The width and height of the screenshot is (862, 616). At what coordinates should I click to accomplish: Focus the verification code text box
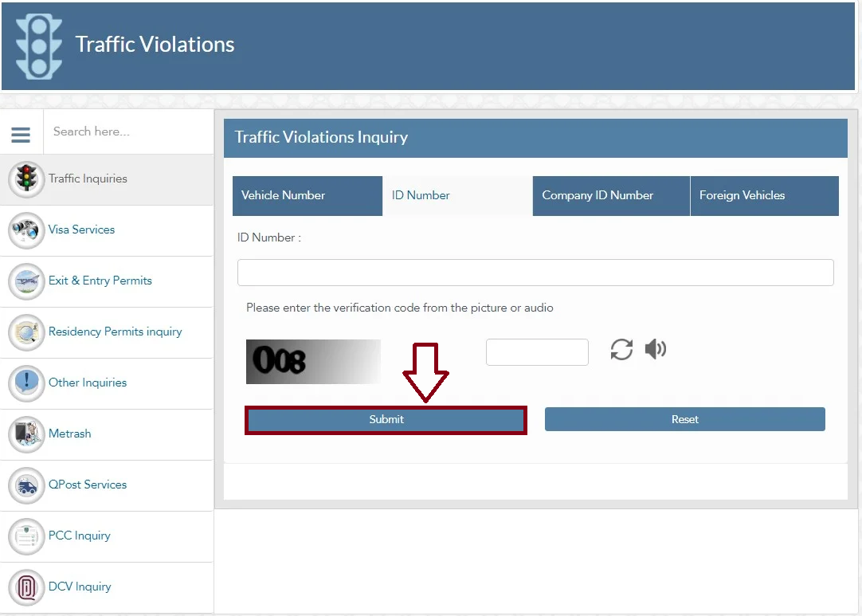tap(537, 352)
